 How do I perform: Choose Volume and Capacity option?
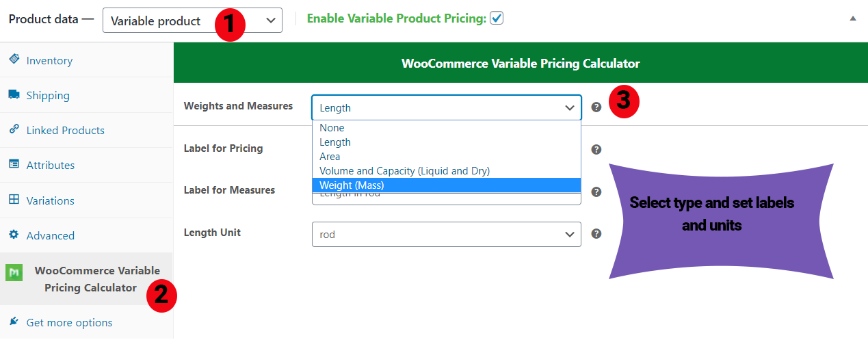click(x=447, y=171)
